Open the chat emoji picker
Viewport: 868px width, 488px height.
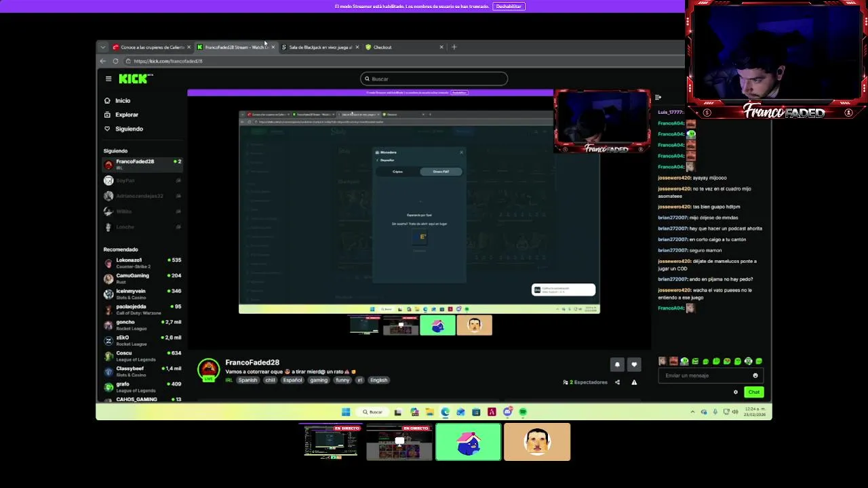755,375
